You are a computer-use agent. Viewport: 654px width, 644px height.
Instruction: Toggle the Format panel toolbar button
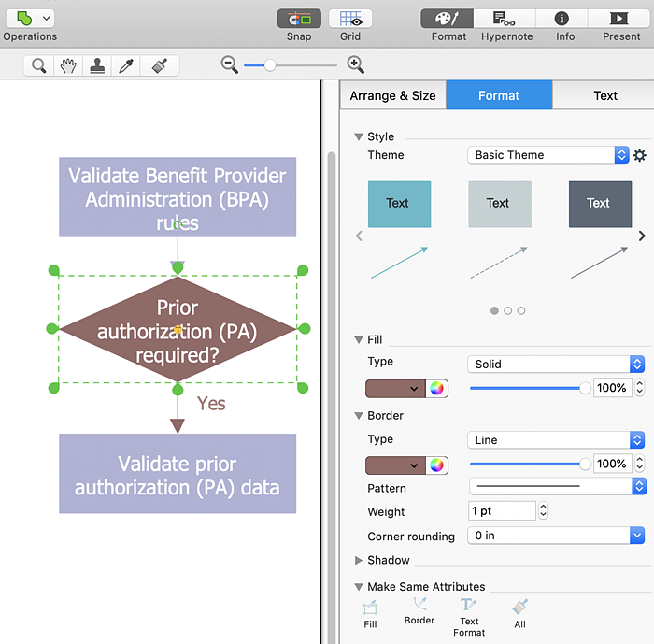coord(448,19)
